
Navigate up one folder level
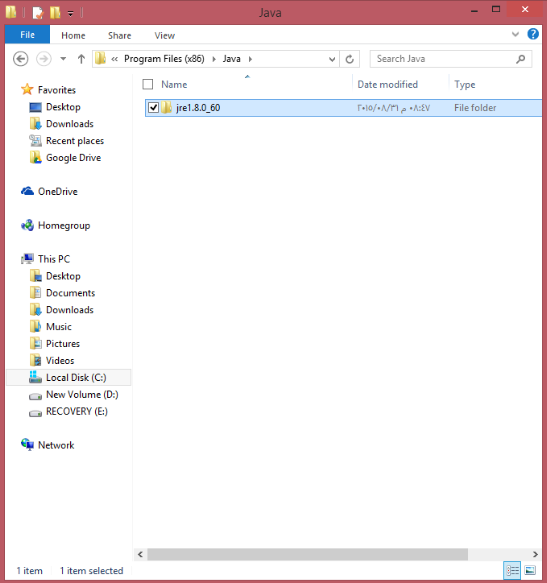pyautogui.click(x=81, y=59)
